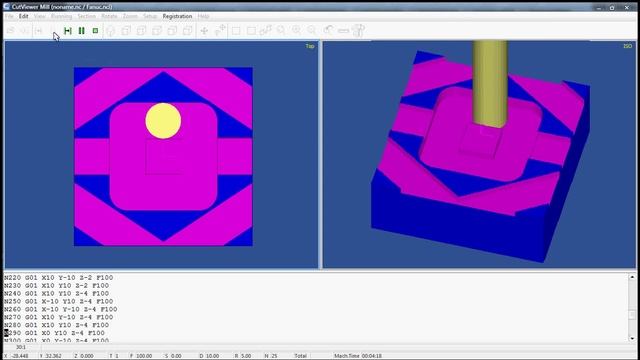The image size is (640, 360).
Task: Select line N250 G01 X-10 Y10 Z-4
Action: pos(59,301)
